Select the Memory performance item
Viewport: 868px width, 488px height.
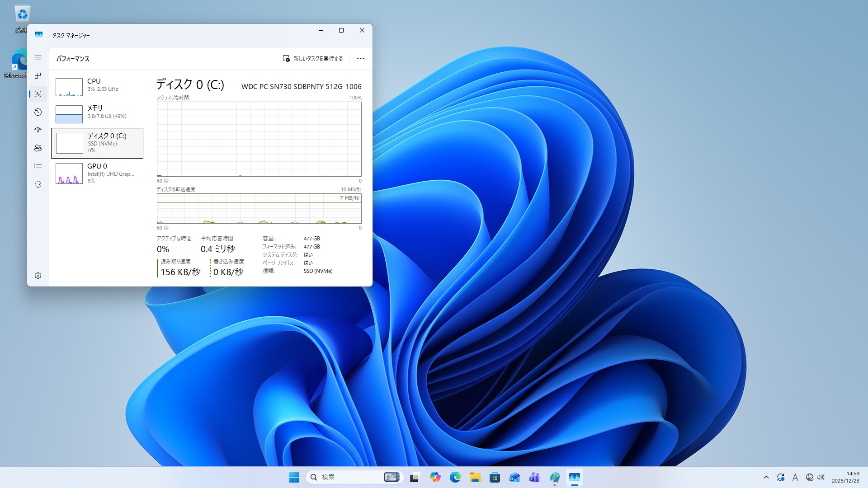click(x=97, y=113)
